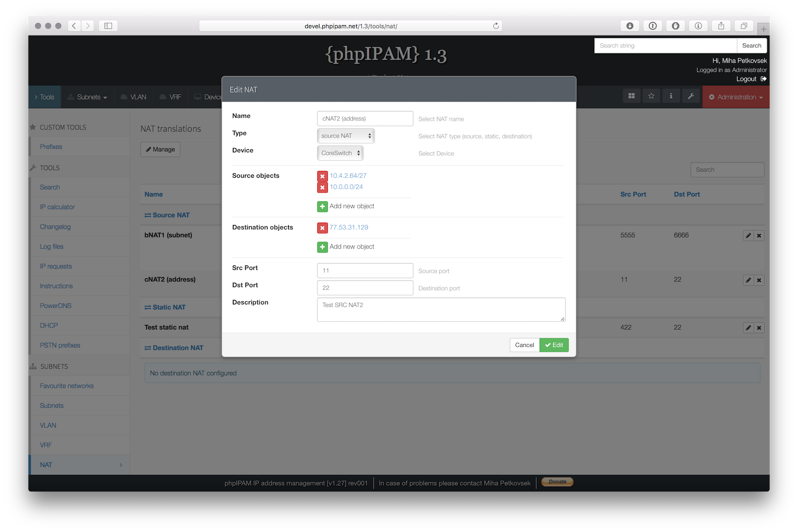
Task: Click Cancel in Edit NAT dialog
Action: (524, 345)
